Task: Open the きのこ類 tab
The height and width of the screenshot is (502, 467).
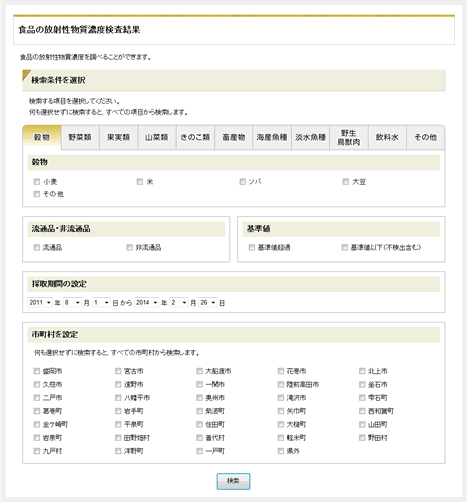Action: (195, 137)
